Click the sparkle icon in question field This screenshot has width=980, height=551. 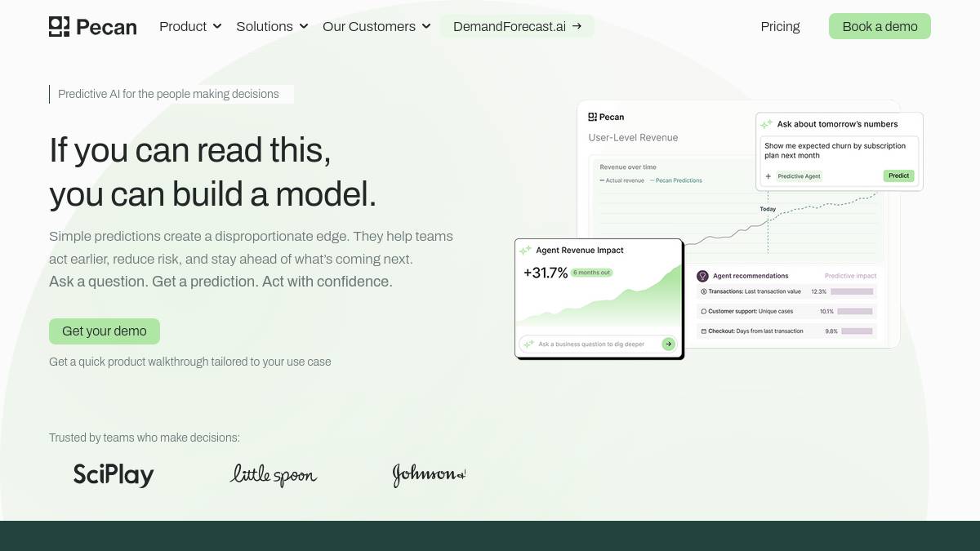click(x=528, y=344)
